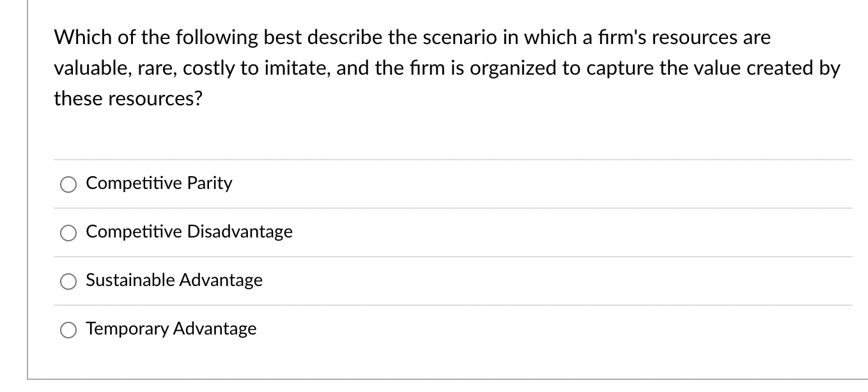Viewport: 868px width, 392px height.
Task: Click the Temporary Advantage answer row
Action: (x=384, y=329)
